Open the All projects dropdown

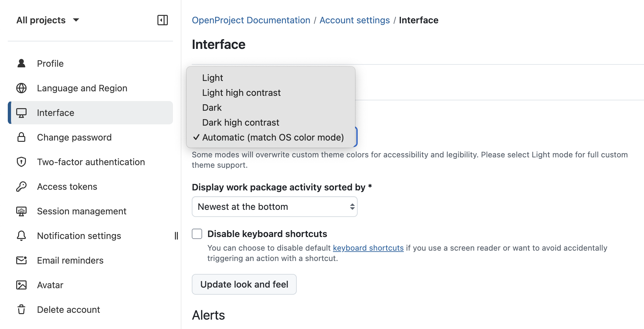[x=48, y=20]
